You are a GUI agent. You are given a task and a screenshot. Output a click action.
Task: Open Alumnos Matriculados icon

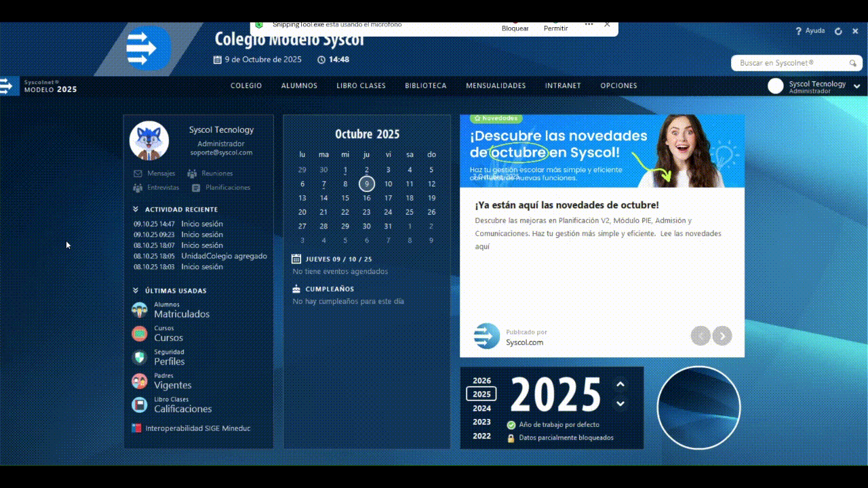(x=139, y=310)
